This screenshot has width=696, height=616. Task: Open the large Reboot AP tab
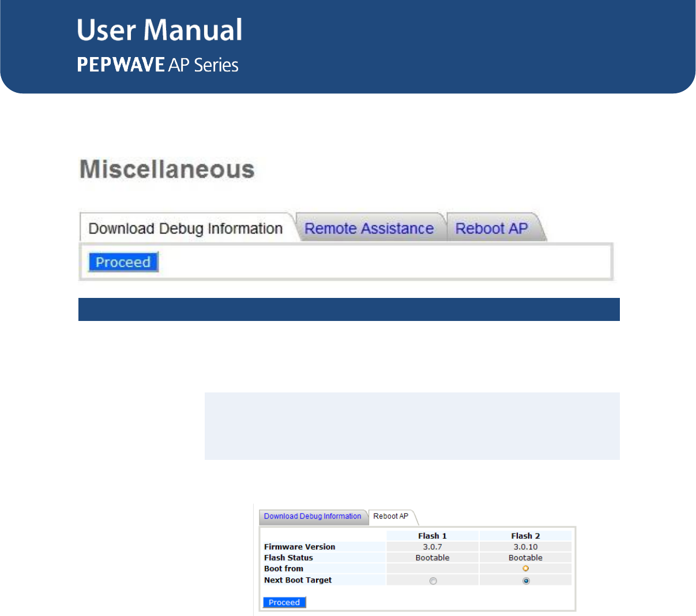point(492,229)
